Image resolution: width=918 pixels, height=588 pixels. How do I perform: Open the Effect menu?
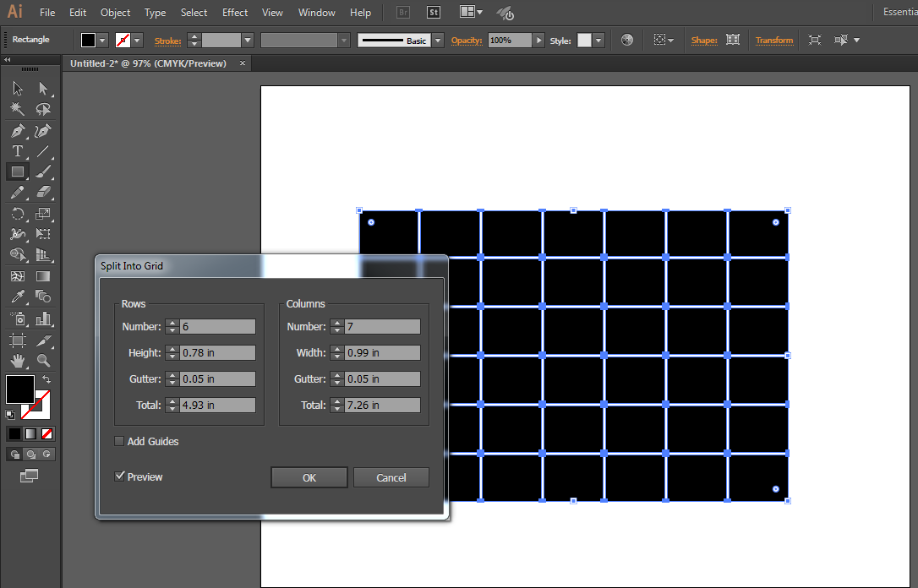235,13
